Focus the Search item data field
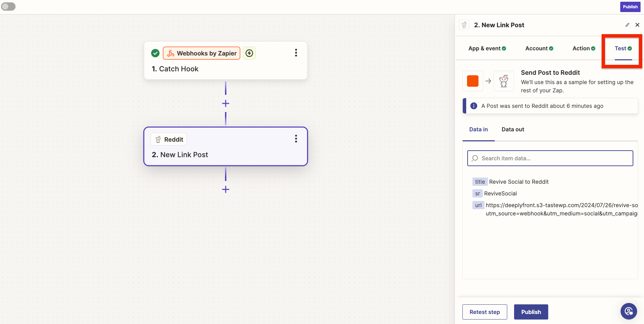 point(550,158)
